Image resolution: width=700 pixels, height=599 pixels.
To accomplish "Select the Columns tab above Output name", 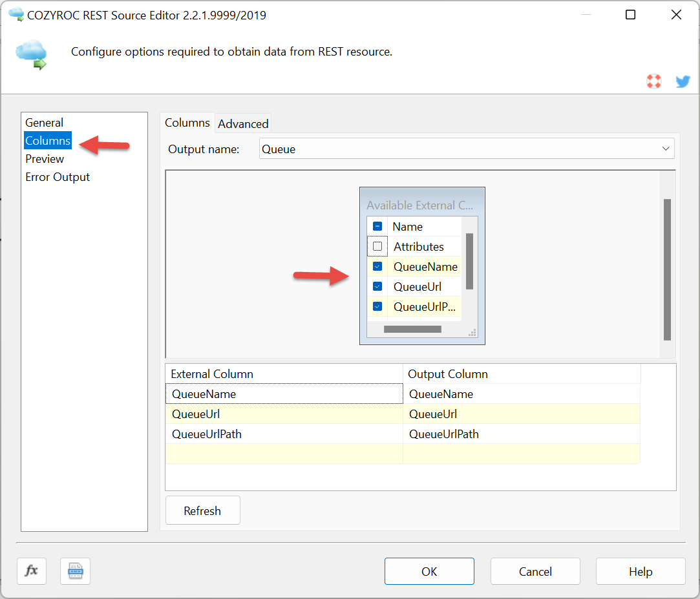I will click(187, 123).
